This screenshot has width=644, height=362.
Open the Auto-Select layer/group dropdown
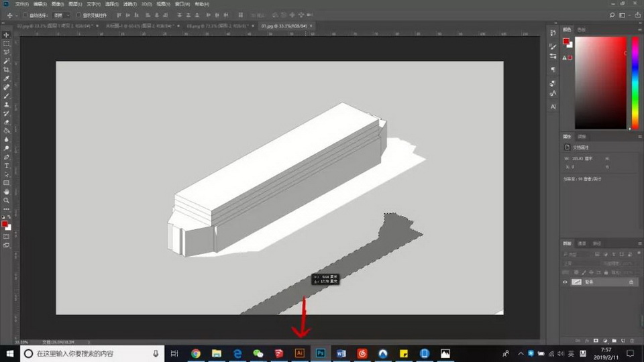61,15
